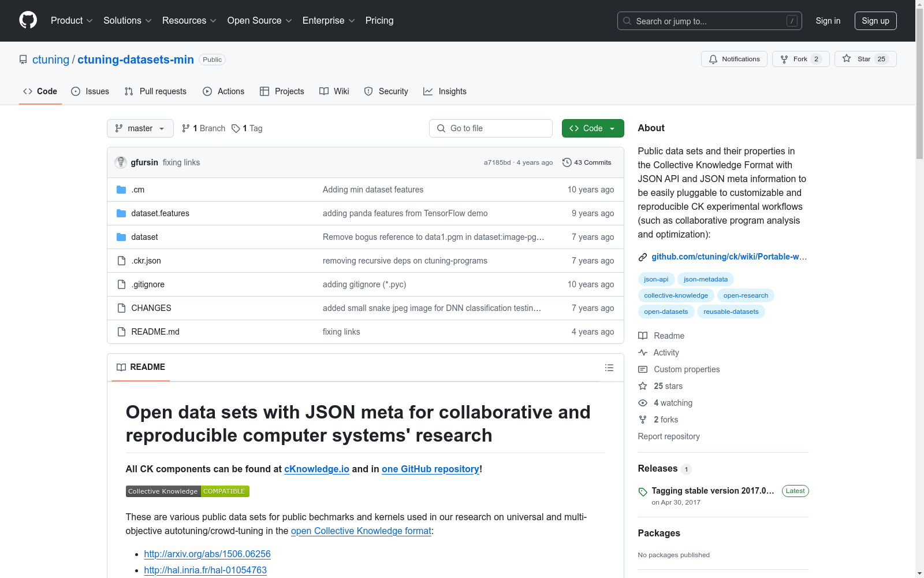Expand the Product menu
924x578 pixels.
tap(72, 21)
